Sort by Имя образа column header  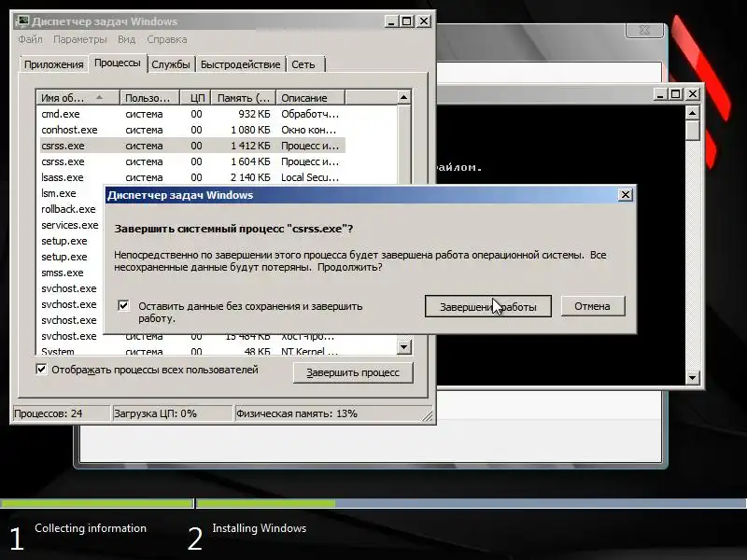[x=78, y=98]
